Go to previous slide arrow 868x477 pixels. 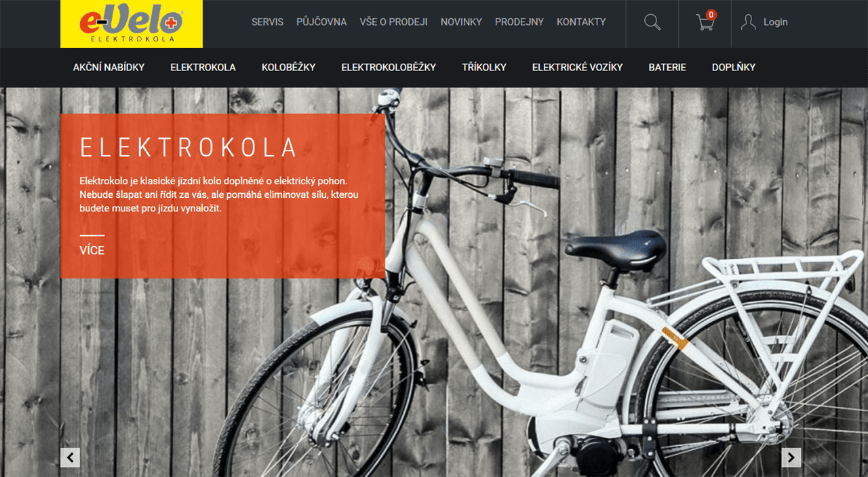(71, 457)
